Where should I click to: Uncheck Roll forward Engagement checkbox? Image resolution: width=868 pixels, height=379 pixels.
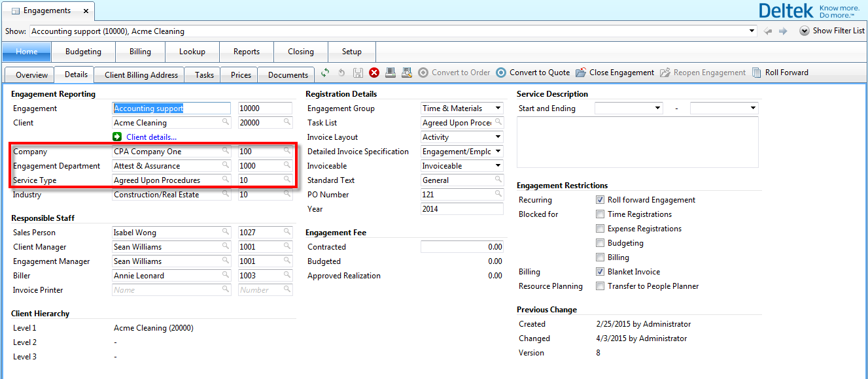[600, 200]
